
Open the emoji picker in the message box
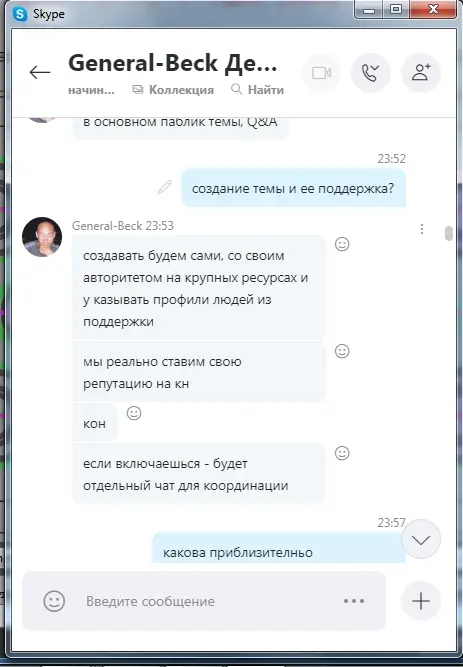pos(54,601)
